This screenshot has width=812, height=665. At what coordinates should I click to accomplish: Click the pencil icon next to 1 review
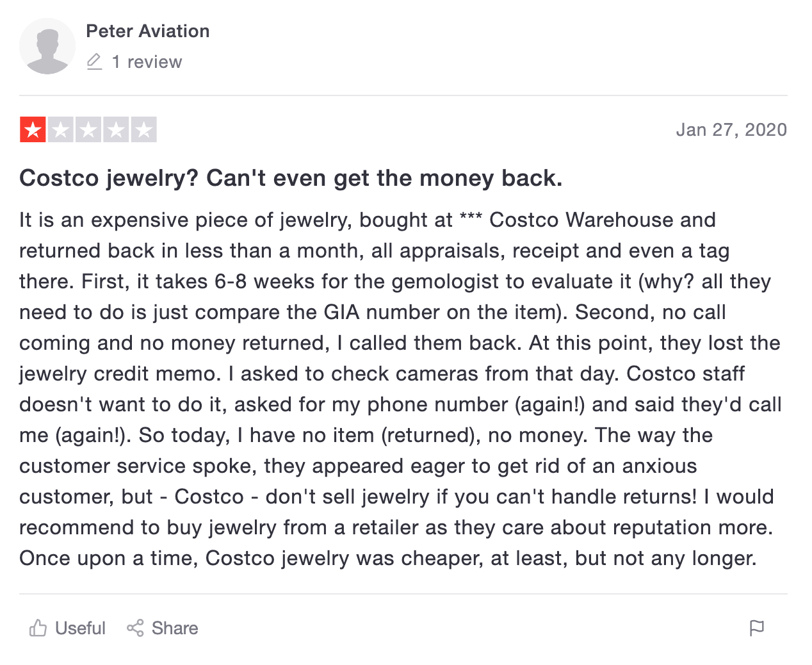pyautogui.click(x=95, y=62)
